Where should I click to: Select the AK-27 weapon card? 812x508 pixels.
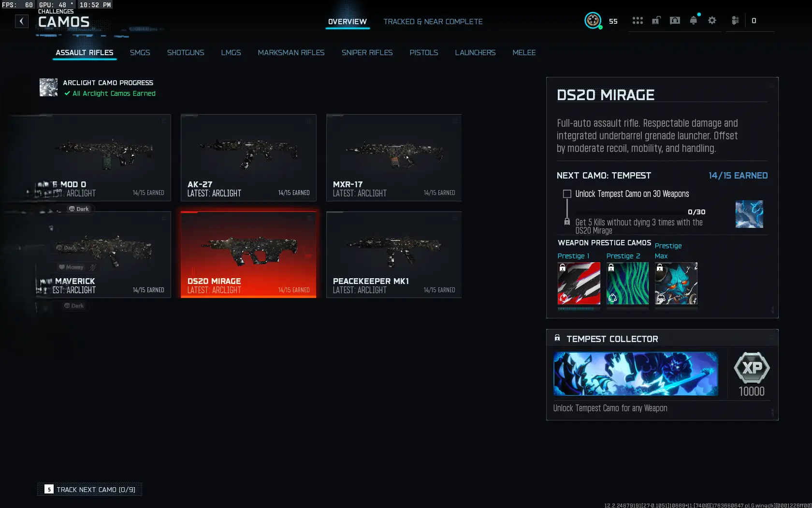pyautogui.click(x=248, y=158)
